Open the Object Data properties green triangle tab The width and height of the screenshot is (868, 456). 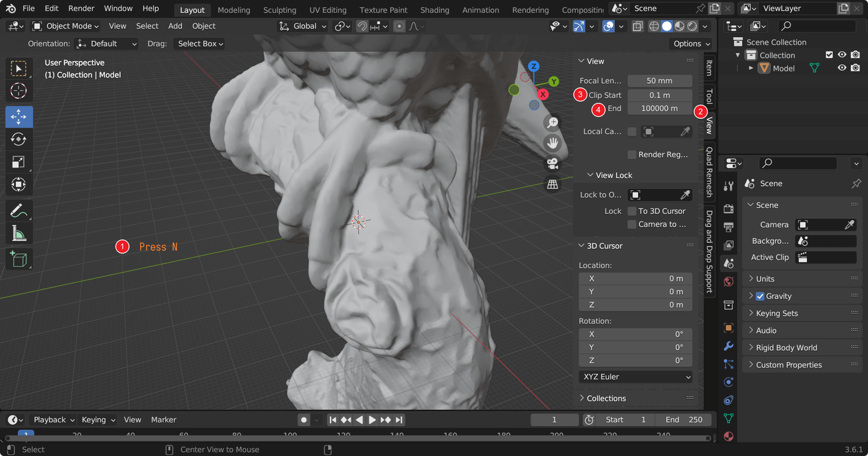pos(729,419)
